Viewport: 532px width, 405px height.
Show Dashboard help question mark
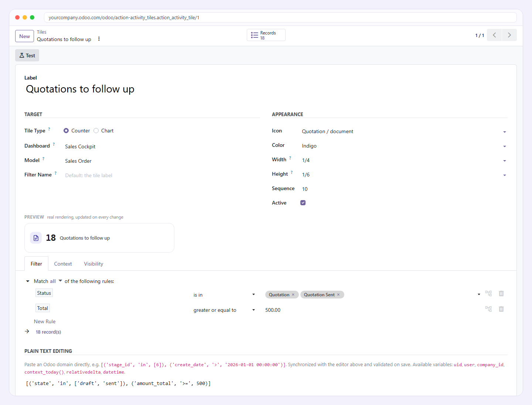tap(54, 144)
